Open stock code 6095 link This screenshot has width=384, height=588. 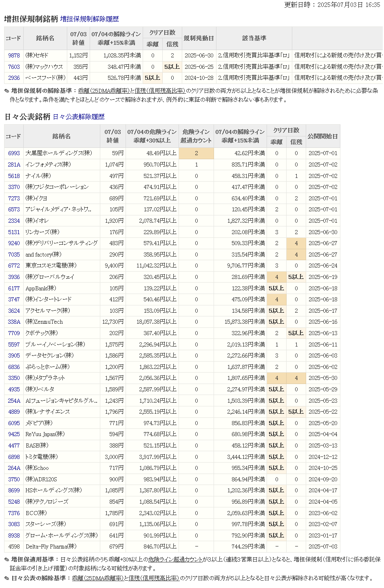point(14,423)
